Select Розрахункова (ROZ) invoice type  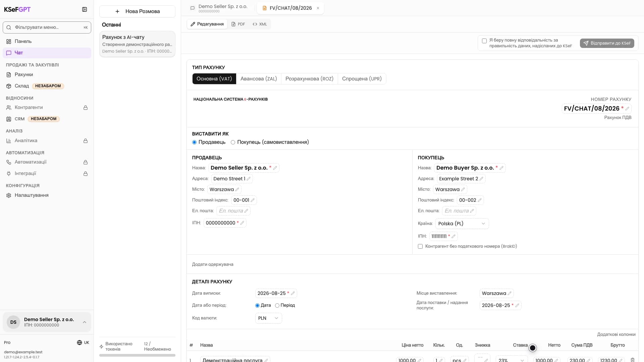tap(309, 79)
